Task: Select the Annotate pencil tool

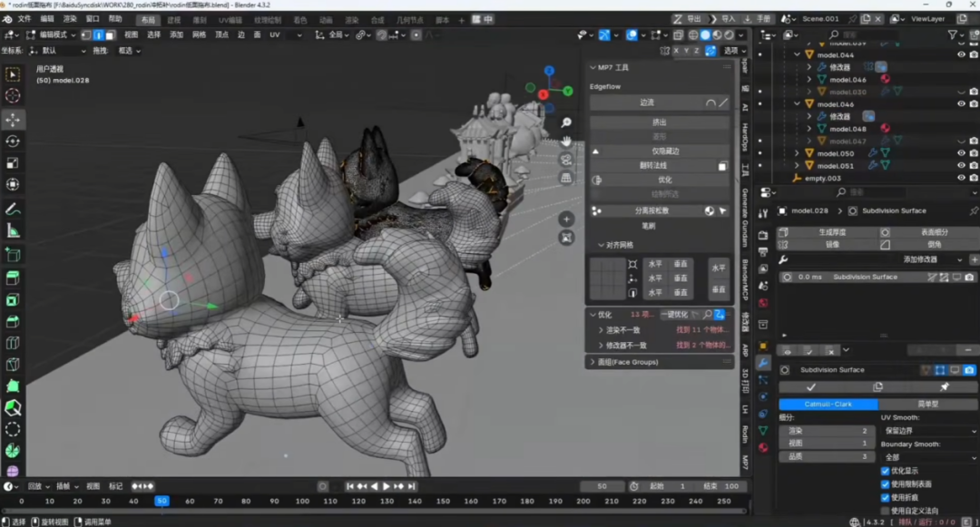Action: 13,210
